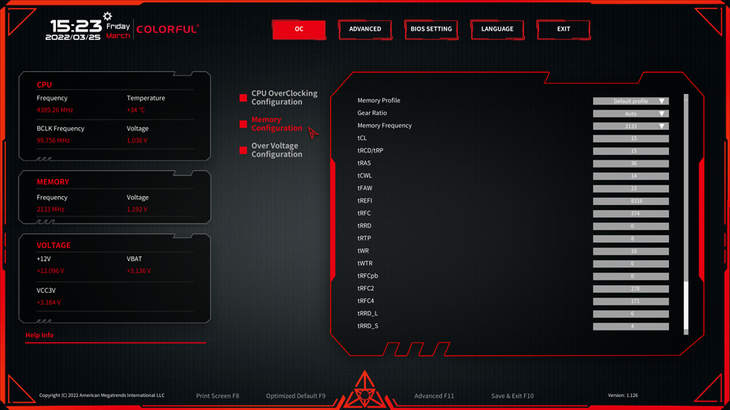The width and height of the screenshot is (730, 410).
Task: Open the Gear Ratio dropdown
Action: point(630,114)
